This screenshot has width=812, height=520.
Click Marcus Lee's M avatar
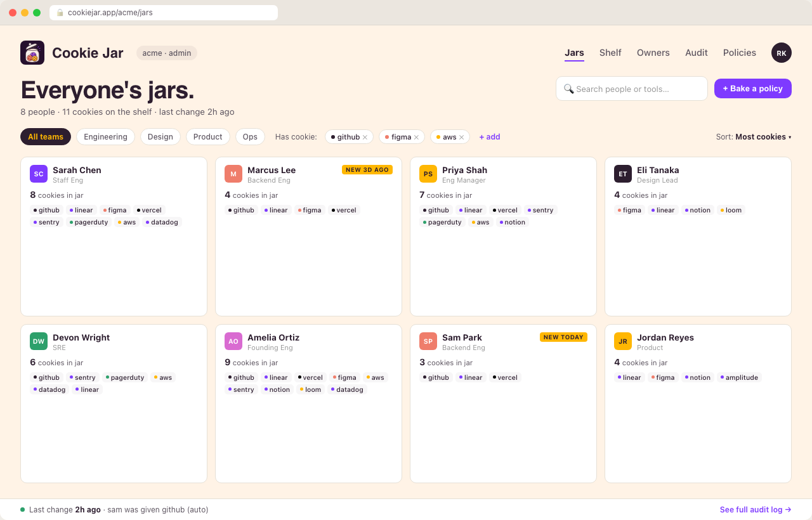[x=233, y=174]
